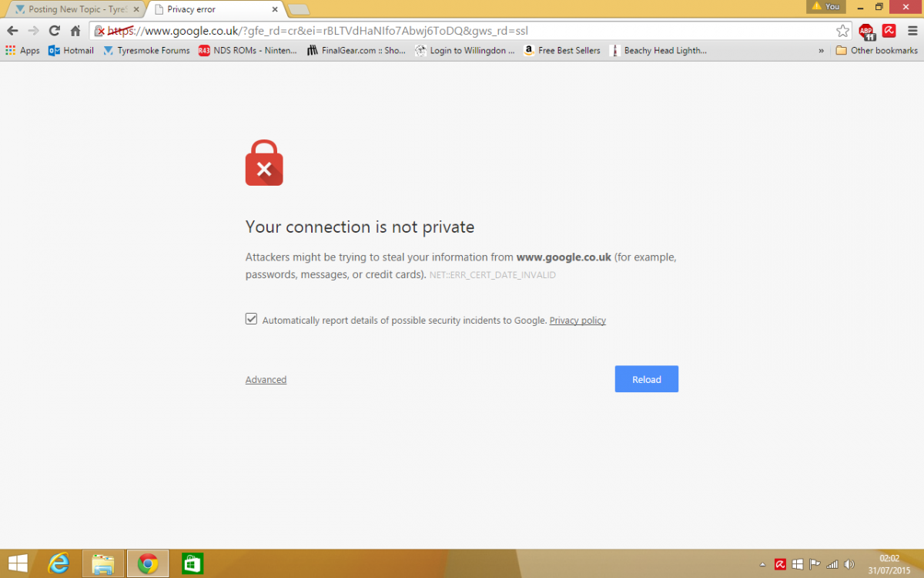Show hidden bookmarks with the chevron

tap(821, 51)
